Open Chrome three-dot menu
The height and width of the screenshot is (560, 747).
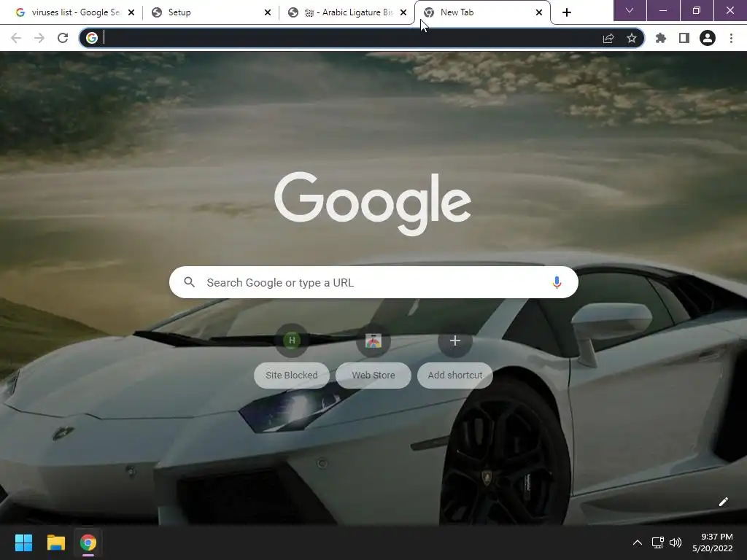731,38
